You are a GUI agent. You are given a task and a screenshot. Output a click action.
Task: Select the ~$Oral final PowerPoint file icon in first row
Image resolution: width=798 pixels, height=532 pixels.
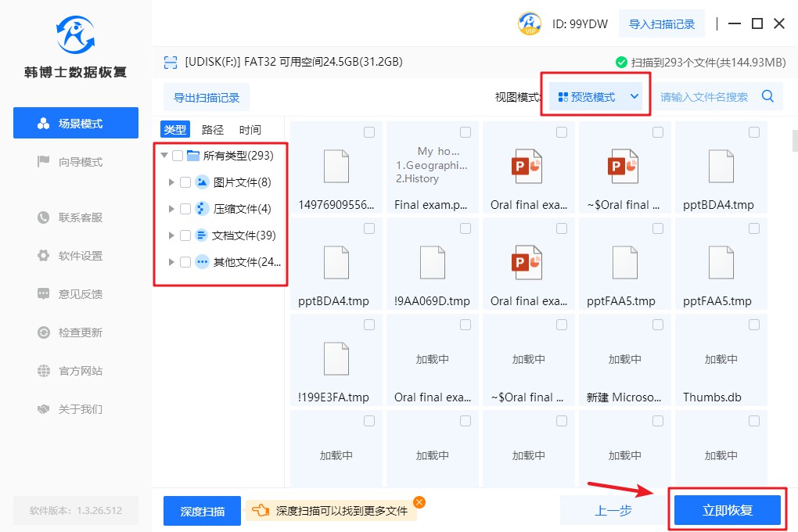click(624, 166)
